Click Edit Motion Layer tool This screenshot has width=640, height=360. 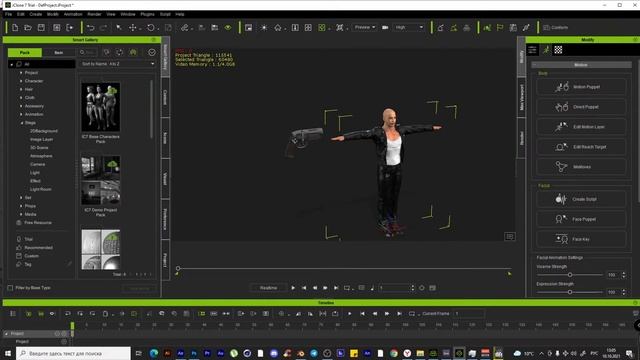[581, 127]
